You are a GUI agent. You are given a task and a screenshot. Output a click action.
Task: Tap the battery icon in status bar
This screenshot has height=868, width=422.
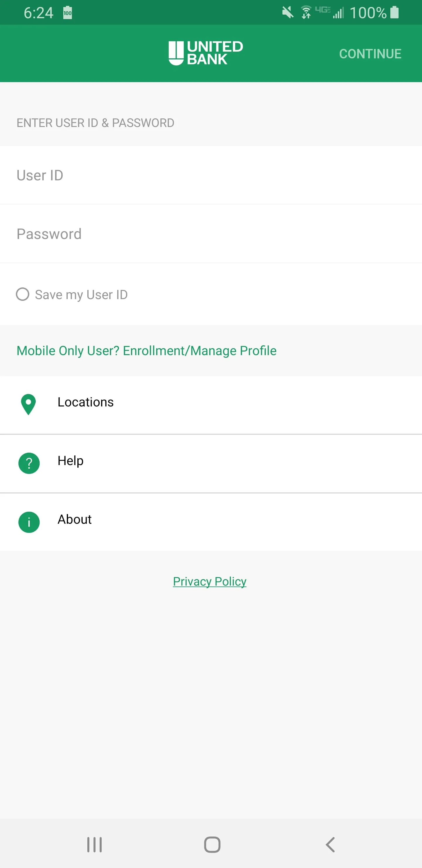[x=394, y=13]
